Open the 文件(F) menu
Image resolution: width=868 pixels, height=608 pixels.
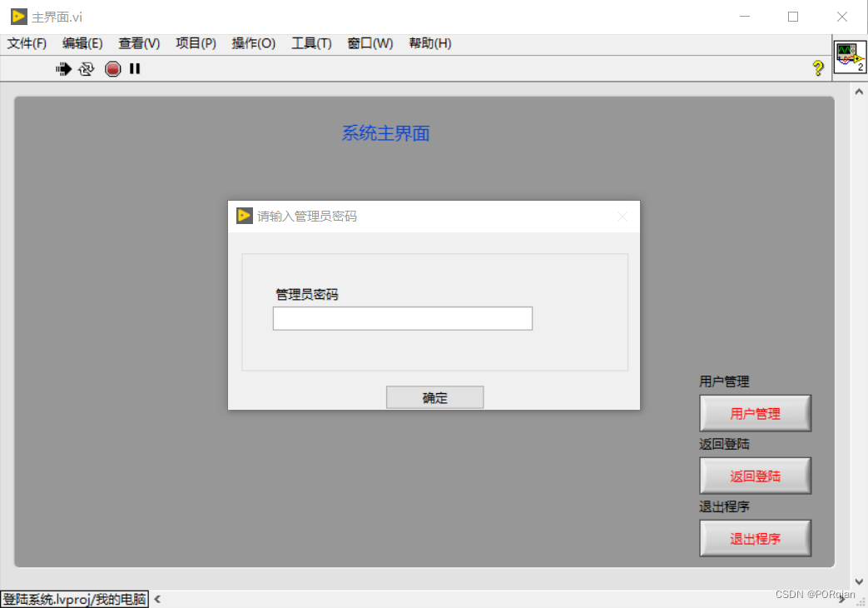26,43
